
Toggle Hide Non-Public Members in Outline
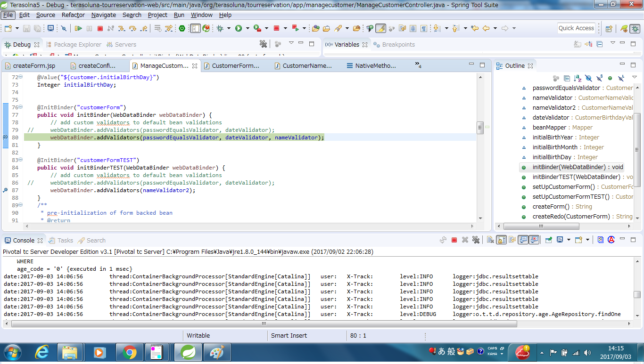610,78
